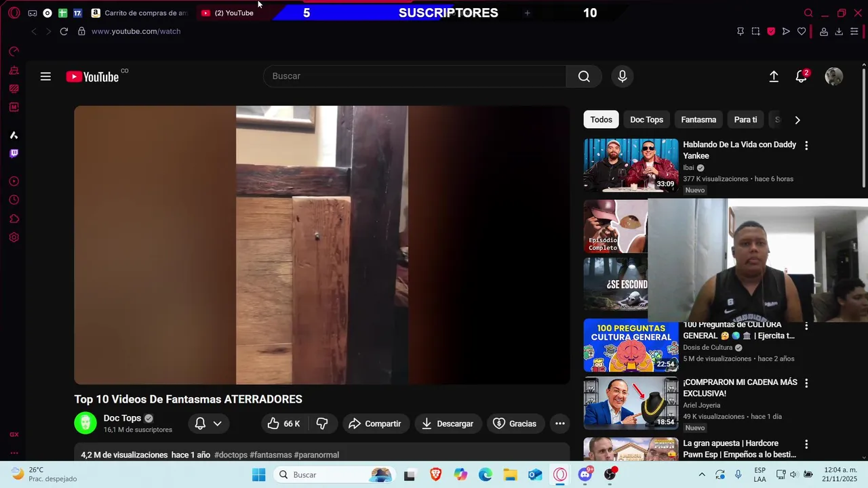This screenshot has width=868, height=488.
Task: Open subscription notification bell dropdown
Action: (208, 424)
